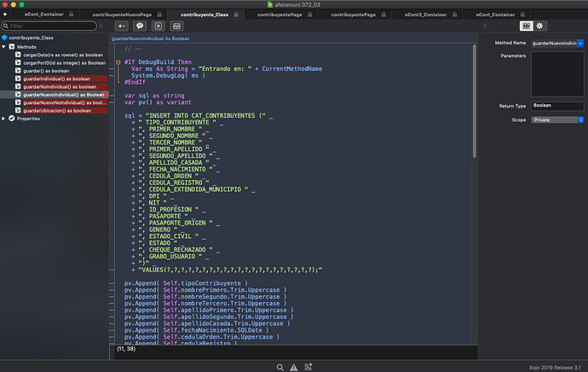
Task: Show the Inspector ID panel
Action: (x=526, y=26)
